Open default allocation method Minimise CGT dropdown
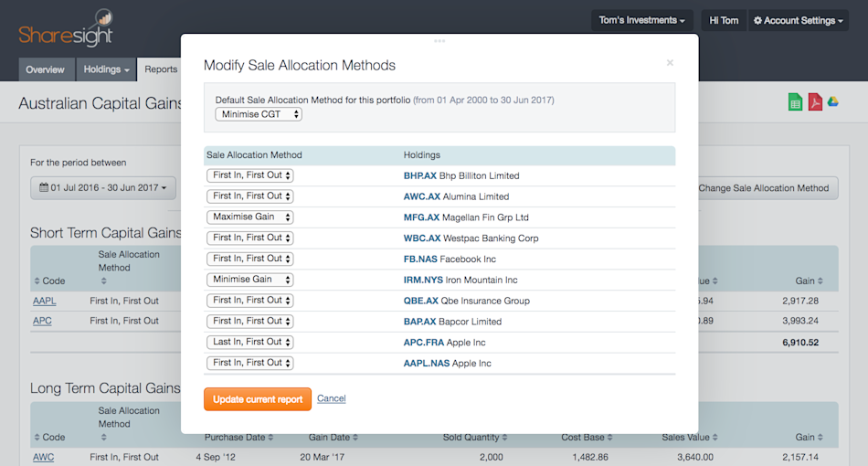Image resolution: width=868 pixels, height=466 pixels. pyautogui.click(x=259, y=114)
